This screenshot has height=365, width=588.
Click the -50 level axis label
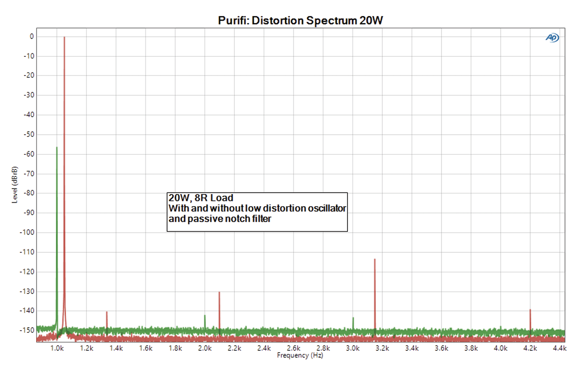[28, 134]
